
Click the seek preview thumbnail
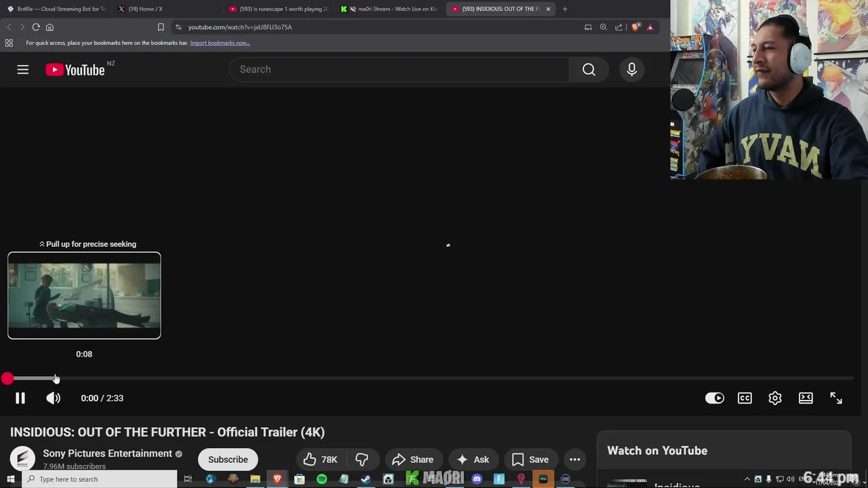click(x=84, y=296)
